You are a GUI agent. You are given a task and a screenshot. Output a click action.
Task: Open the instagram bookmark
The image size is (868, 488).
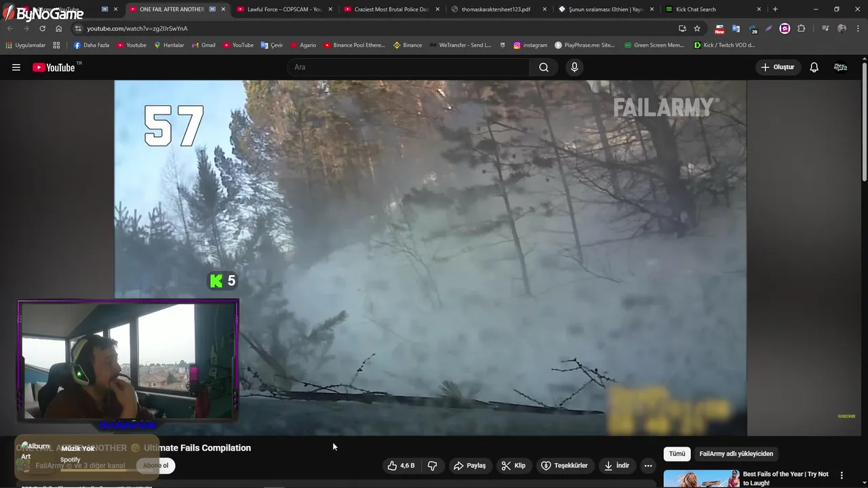(x=530, y=45)
